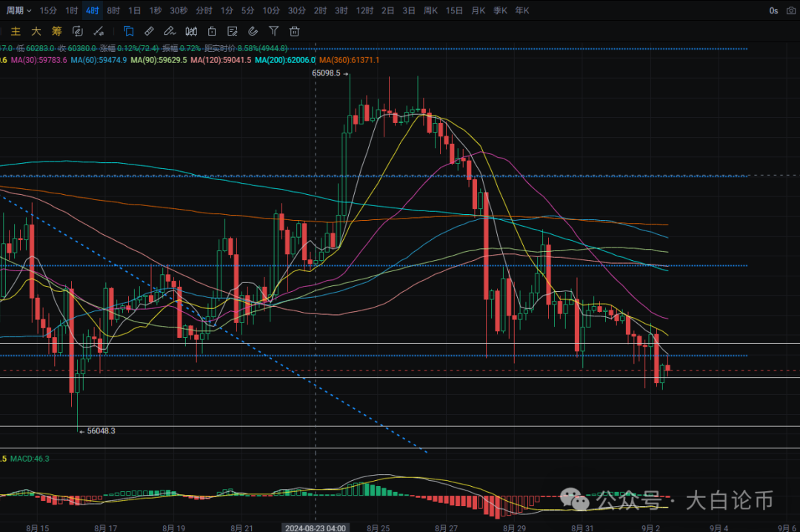Switch to the 季K quarterly chart
The height and width of the screenshot is (532, 800).
[x=500, y=10]
